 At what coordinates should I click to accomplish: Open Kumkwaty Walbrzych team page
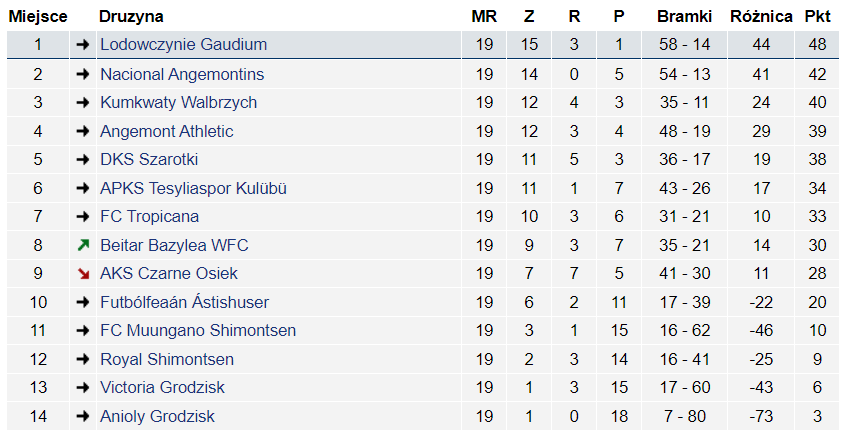[x=178, y=103]
